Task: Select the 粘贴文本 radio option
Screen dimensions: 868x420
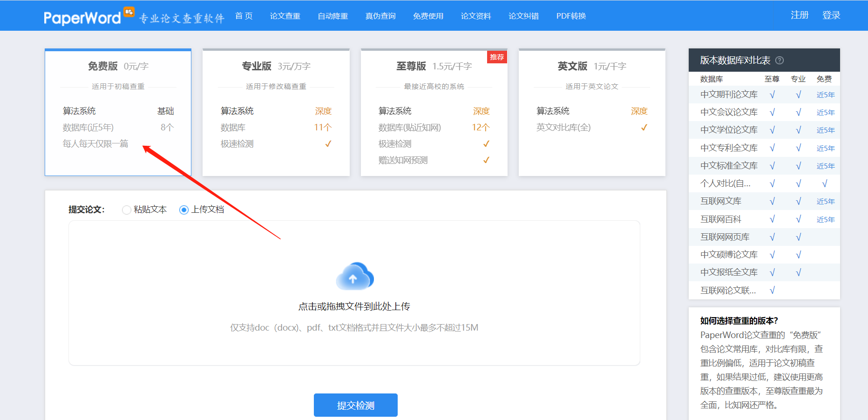Action: click(x=126, y=210)
